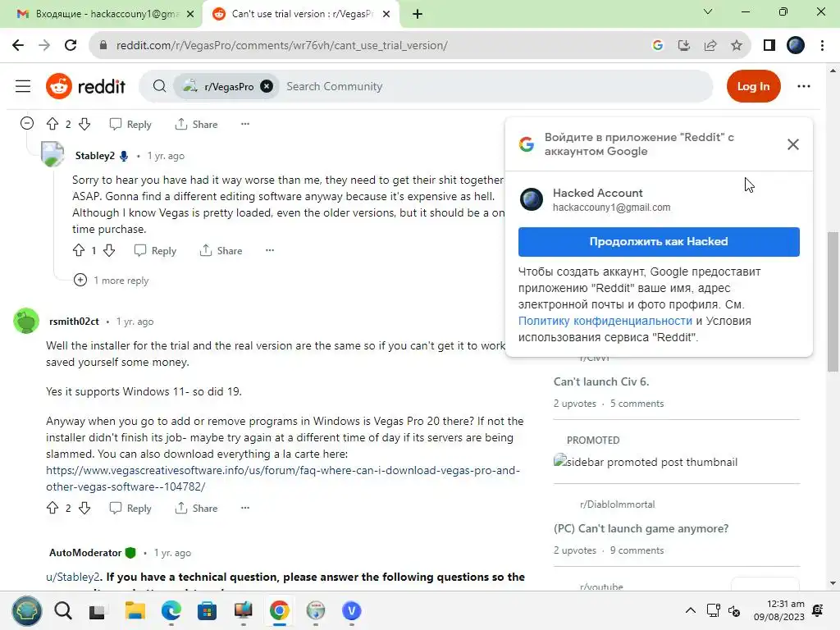Open the r/DiabloImmortal community link
Viewport: 840px width, 630px height.
coord(617,504)
